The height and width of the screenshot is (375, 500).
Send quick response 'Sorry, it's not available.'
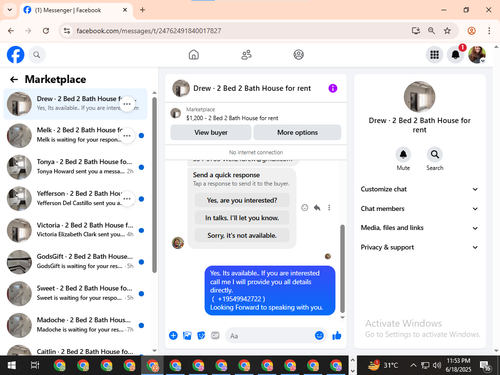(x=242, y=235)
